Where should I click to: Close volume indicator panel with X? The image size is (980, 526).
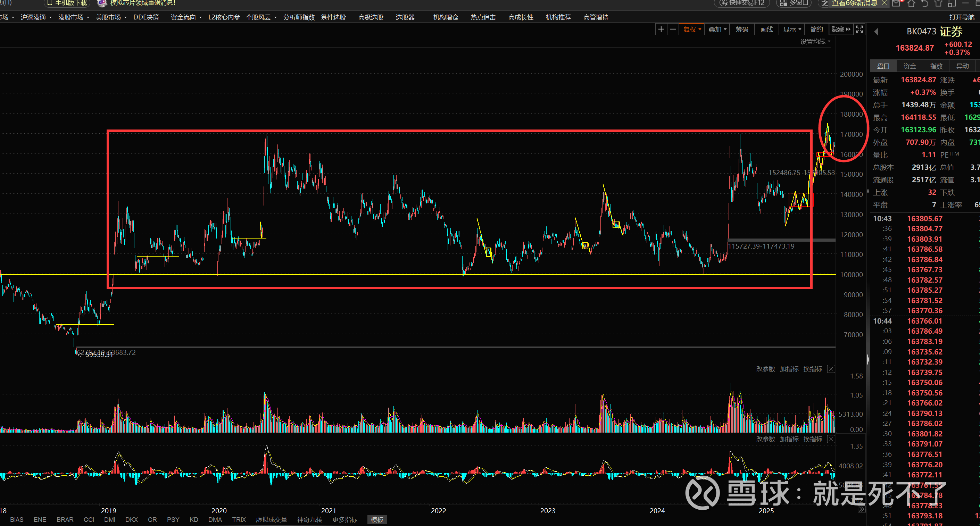click(831, 369)
